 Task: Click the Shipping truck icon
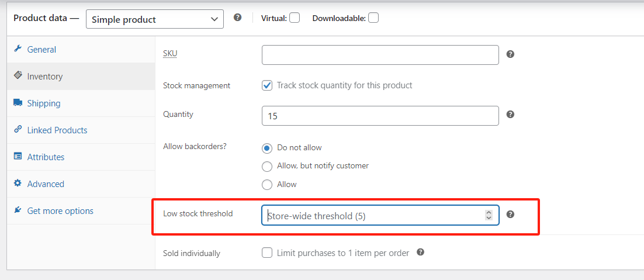point(18,103)
